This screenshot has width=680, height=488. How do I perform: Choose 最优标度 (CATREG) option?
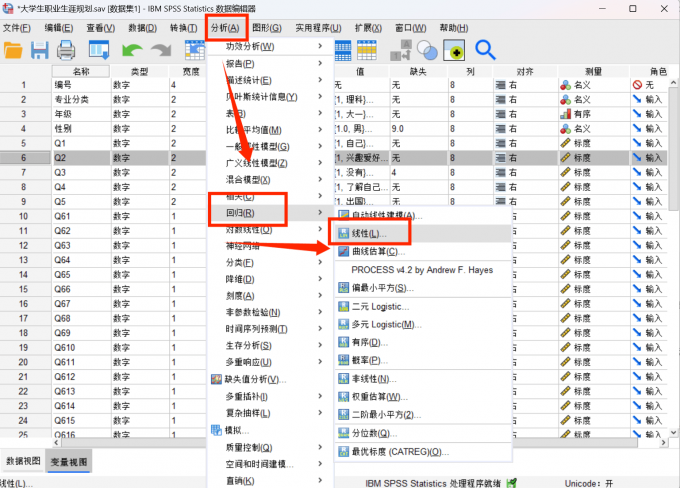pyautogui.click(x=423, y=452)
